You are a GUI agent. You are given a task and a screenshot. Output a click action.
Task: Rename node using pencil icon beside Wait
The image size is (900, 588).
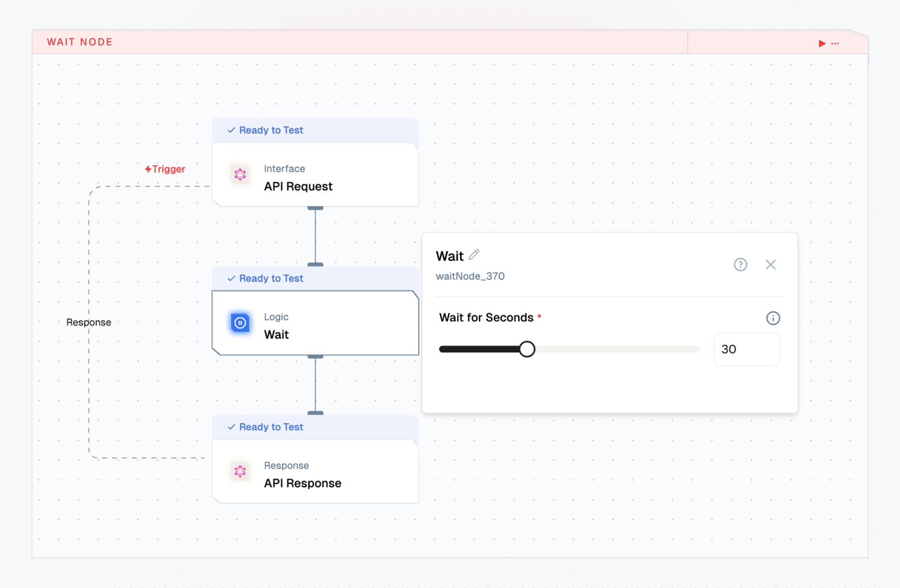click(x=474, y=255)
